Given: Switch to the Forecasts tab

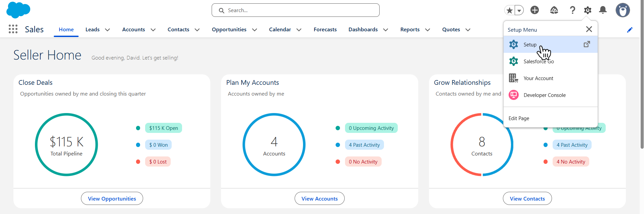Looking at the screenshot, I should (x=325, y=30).
